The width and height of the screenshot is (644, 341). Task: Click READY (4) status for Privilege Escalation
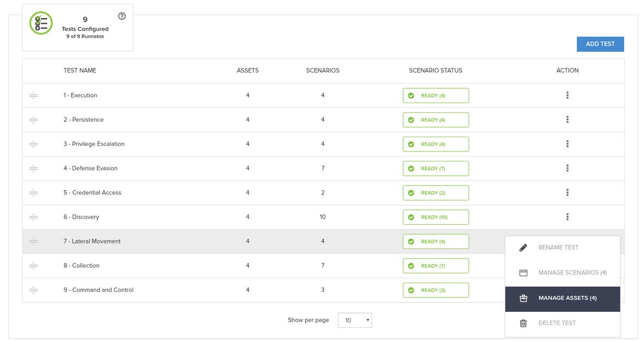[436, 144]
